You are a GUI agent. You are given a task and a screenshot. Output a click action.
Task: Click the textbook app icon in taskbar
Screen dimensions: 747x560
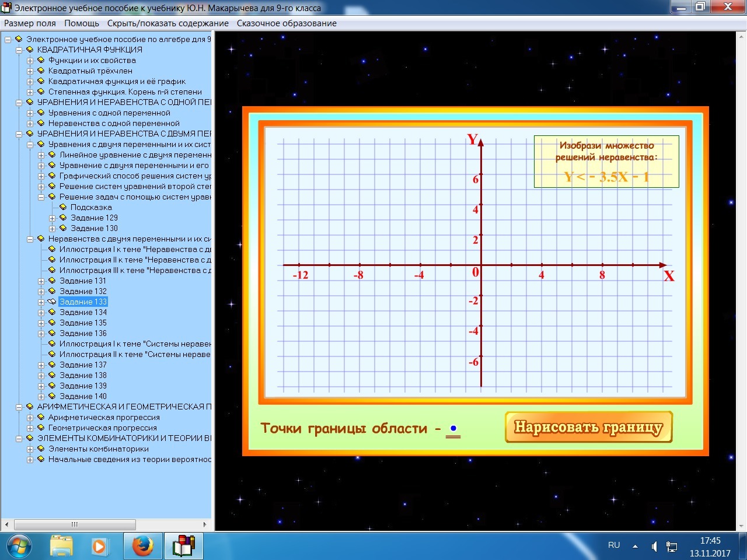(183, 547)
